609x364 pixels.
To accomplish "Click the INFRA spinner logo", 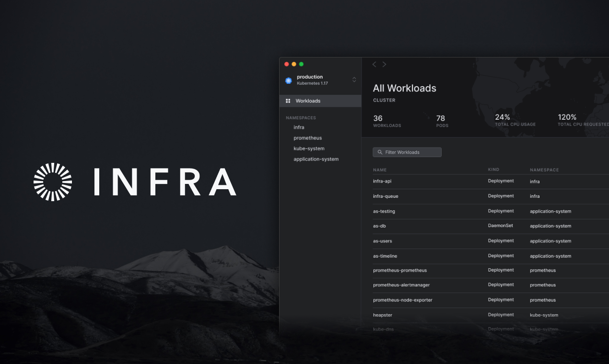I will click(x=53, y=182).
